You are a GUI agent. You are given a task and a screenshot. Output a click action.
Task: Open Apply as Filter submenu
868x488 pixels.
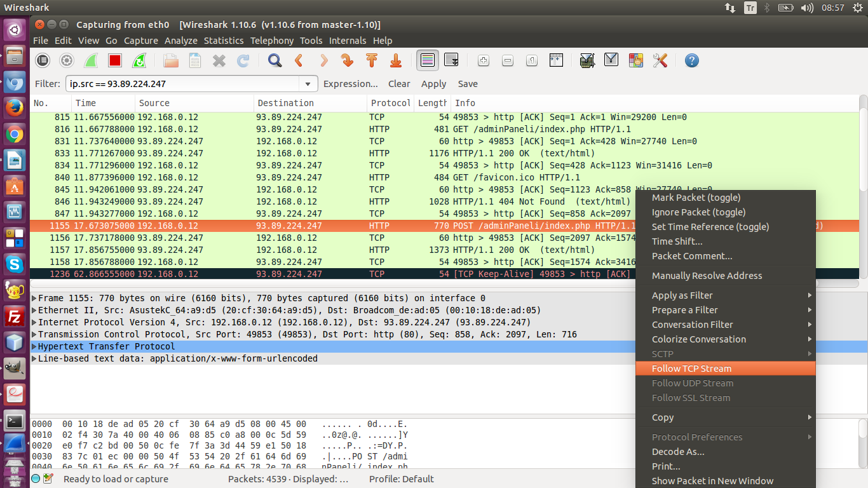point(725,295)
